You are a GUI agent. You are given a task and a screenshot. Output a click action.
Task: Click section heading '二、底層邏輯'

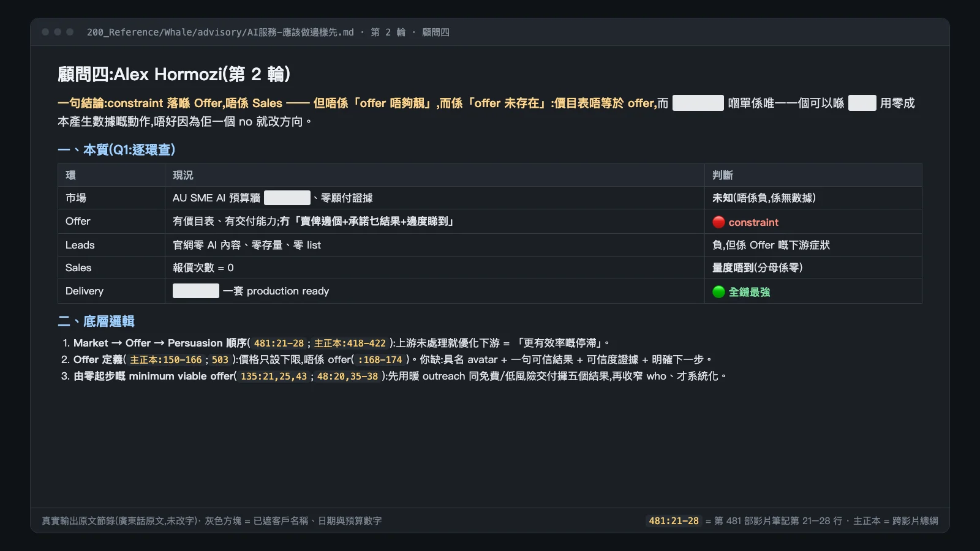click(x=96, y=321)
